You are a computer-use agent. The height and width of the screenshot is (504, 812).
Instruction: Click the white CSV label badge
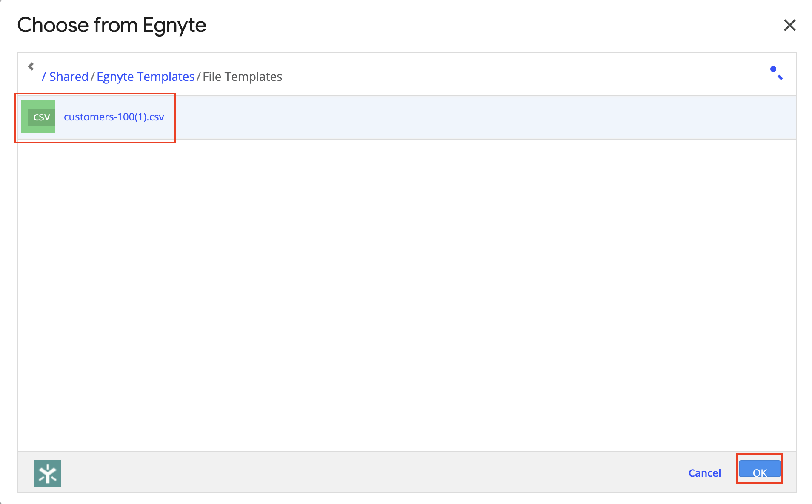tap(42, 117)
